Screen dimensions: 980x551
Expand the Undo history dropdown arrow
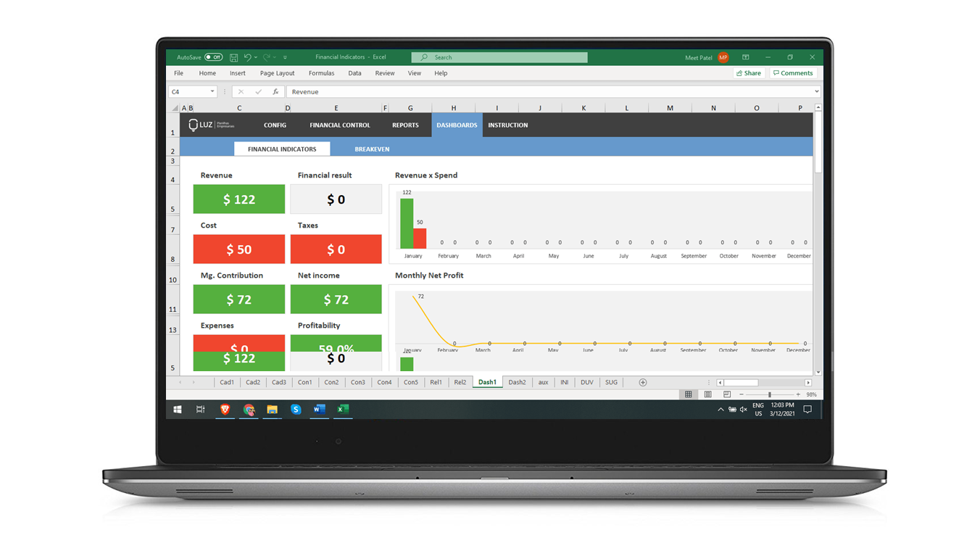click(x=256, y=57)
